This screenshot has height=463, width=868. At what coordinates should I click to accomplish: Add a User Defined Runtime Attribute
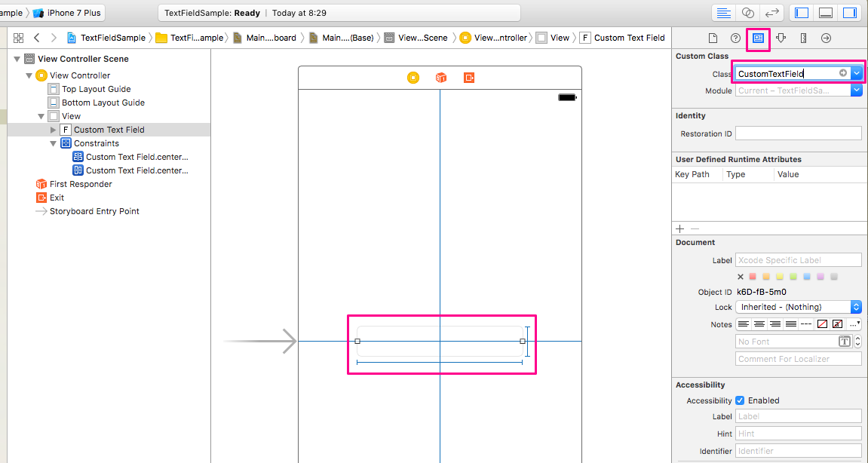coord(679,228)
